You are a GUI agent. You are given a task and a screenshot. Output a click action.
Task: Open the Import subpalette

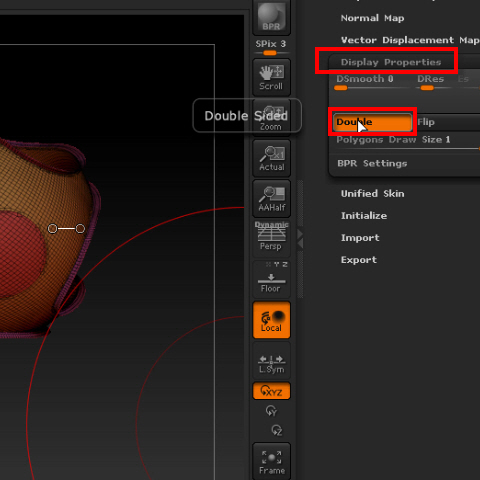[360, 238]
